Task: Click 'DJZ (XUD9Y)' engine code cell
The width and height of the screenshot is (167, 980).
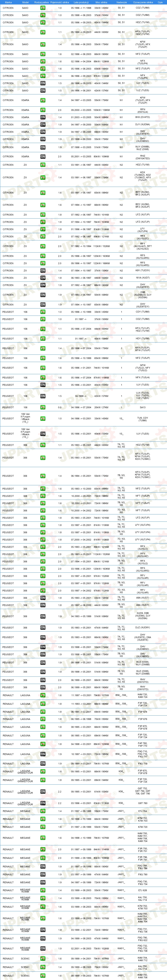Action: (143, 628)
